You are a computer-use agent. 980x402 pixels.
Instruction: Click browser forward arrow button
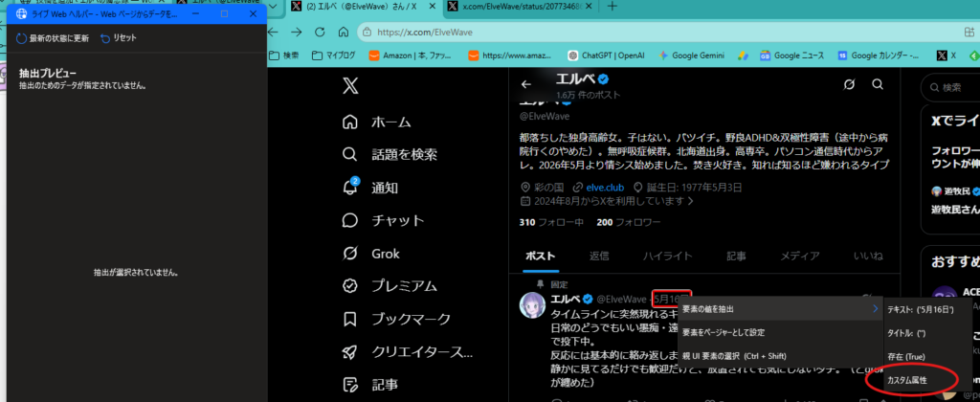297,32
